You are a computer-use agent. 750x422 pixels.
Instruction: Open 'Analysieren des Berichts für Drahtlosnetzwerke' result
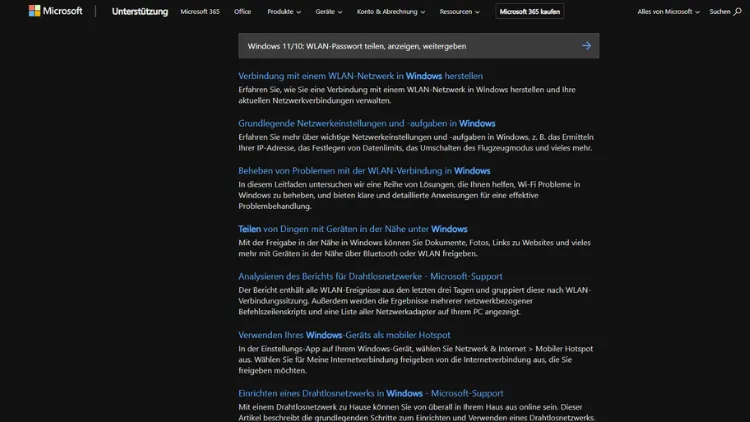[370, 277]
